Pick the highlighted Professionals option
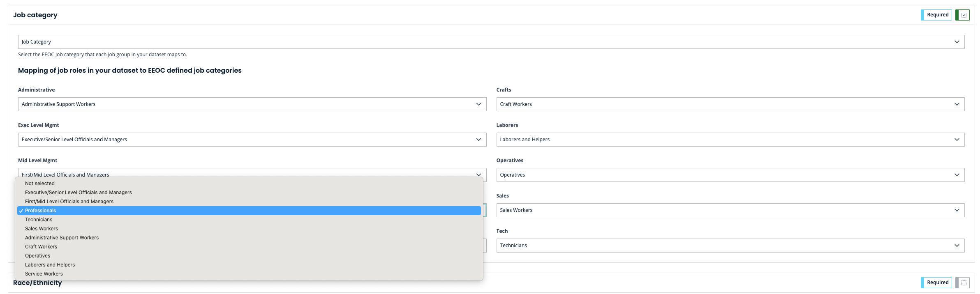 point(41,211)
